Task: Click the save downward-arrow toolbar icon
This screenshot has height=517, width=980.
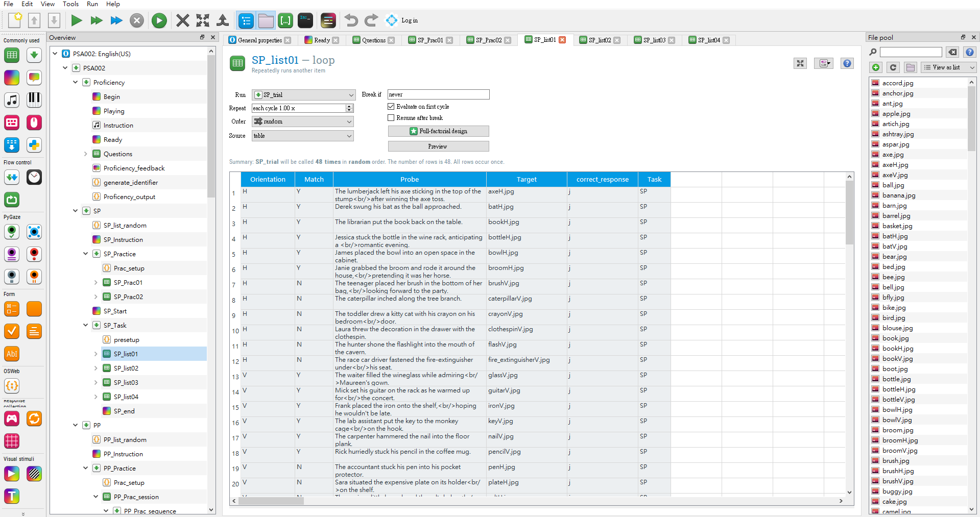Action: pyautogui.click(x=54, y=20)
